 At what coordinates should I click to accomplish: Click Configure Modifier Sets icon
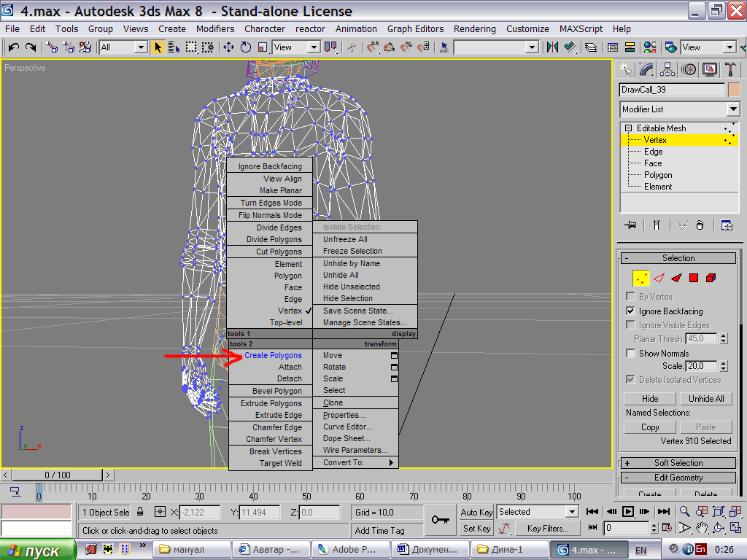[727, 225]
